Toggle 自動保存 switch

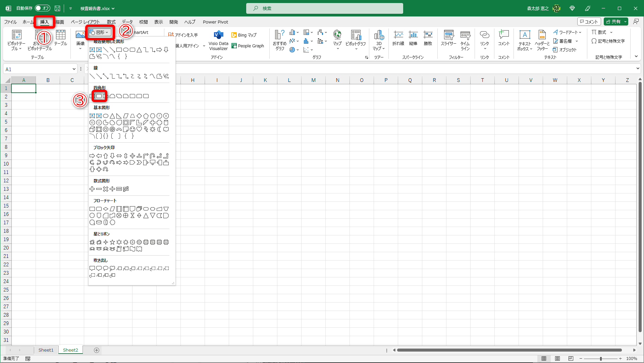click(42, 8)
